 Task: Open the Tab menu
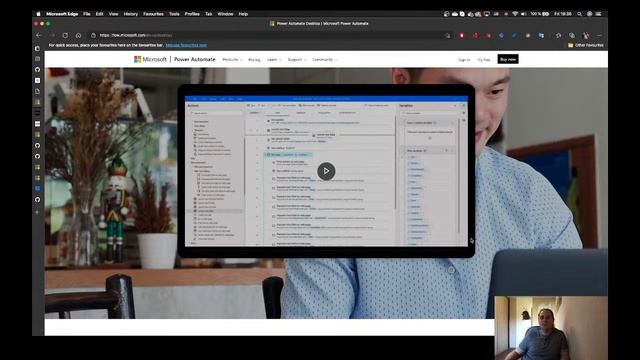[x=209, y=14]
